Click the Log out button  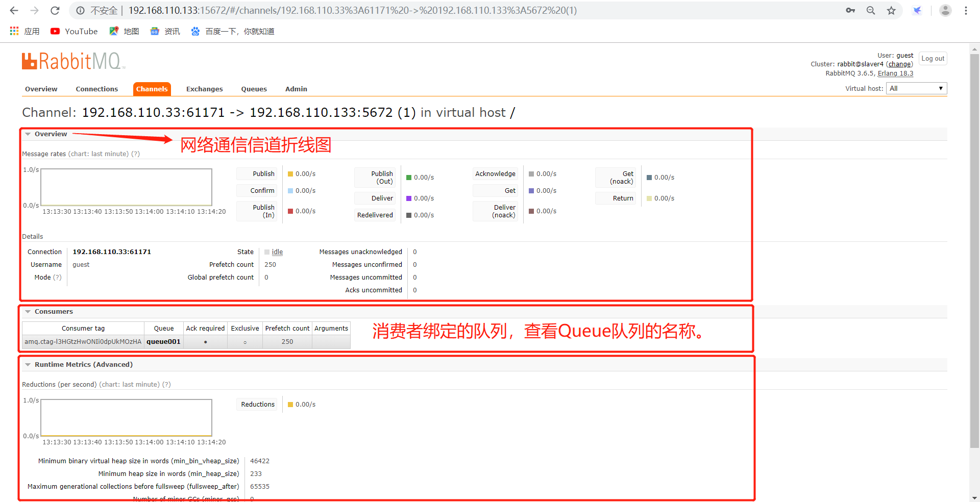pos(933,59)
